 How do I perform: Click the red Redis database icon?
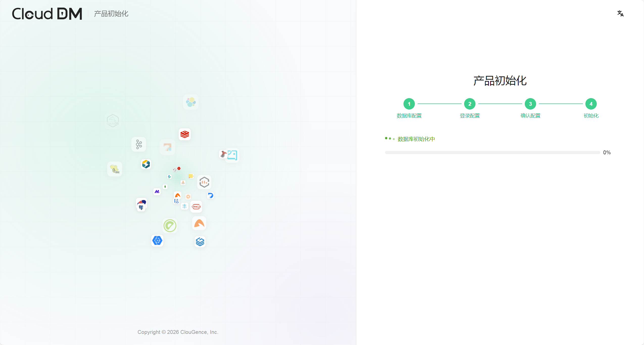coord(185,134)
